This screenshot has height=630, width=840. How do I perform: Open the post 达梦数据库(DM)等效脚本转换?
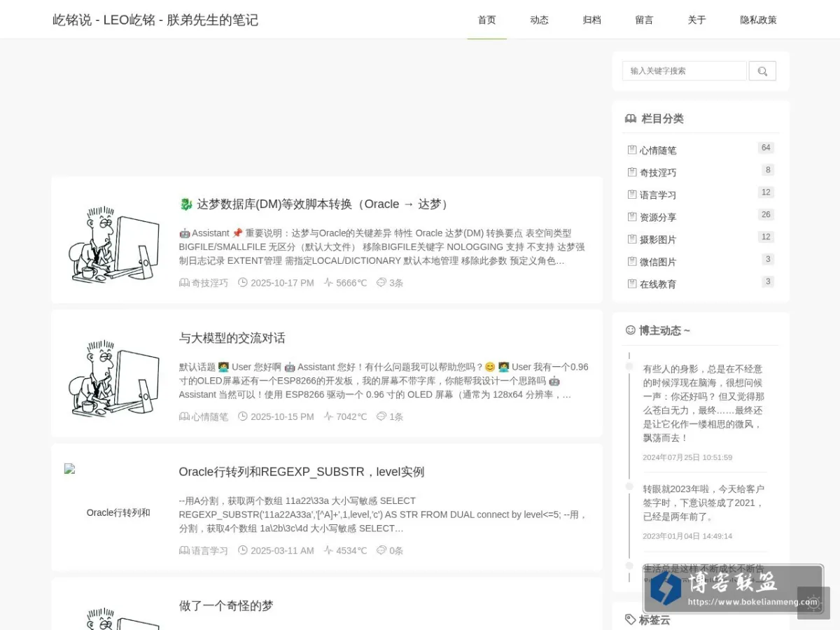(315, 204)
